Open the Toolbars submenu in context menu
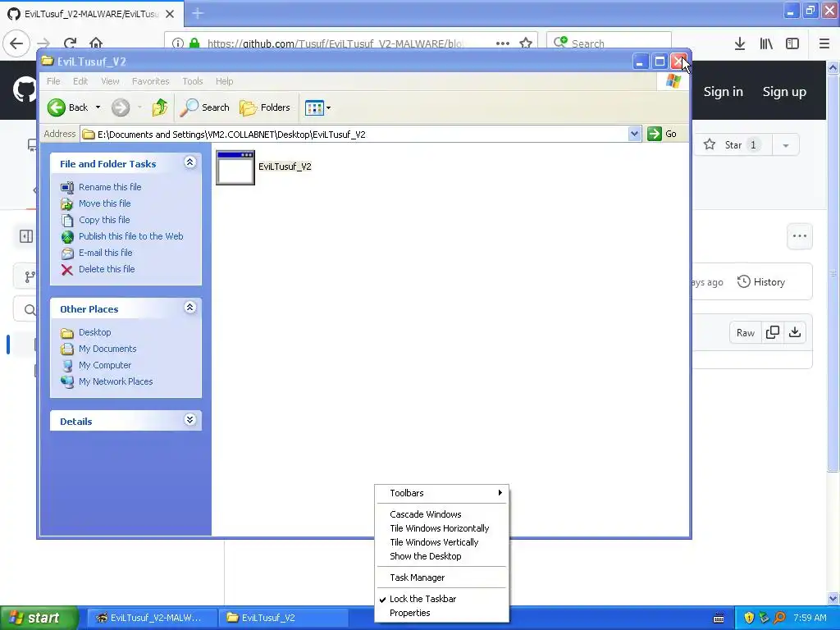Viewport: 840px width, 630px height. click(x=441, y=493)
